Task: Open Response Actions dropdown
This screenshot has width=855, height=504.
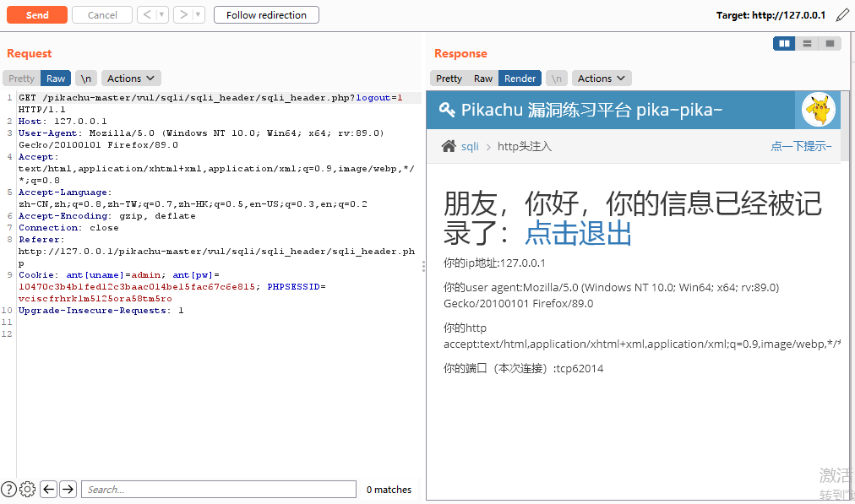Action: tap(602, 79)
